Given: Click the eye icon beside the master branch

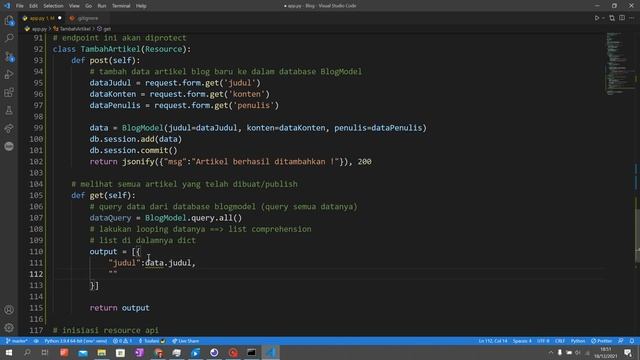Looking at the screenshot, I should [36, 341].
